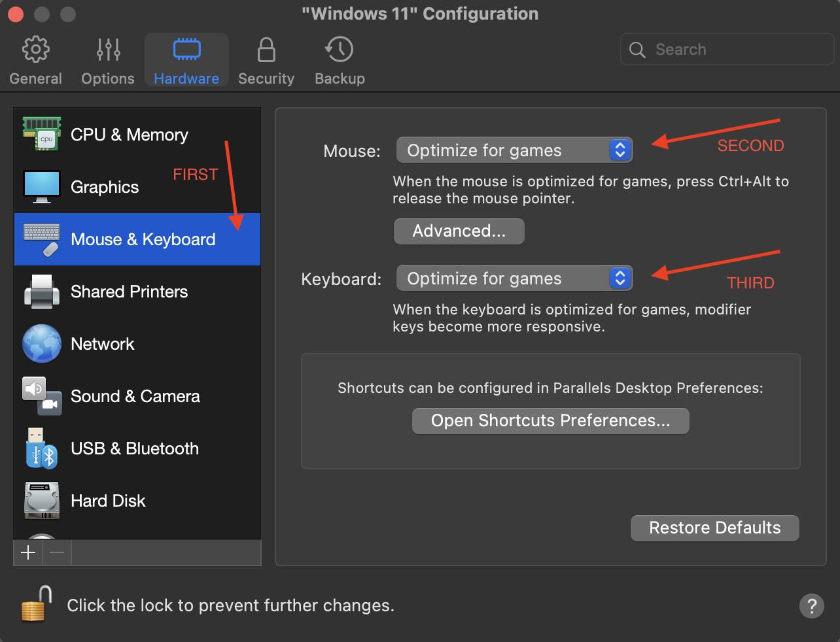
Task: Select the CPU & Memory chip icon
Action: [42, 134]
